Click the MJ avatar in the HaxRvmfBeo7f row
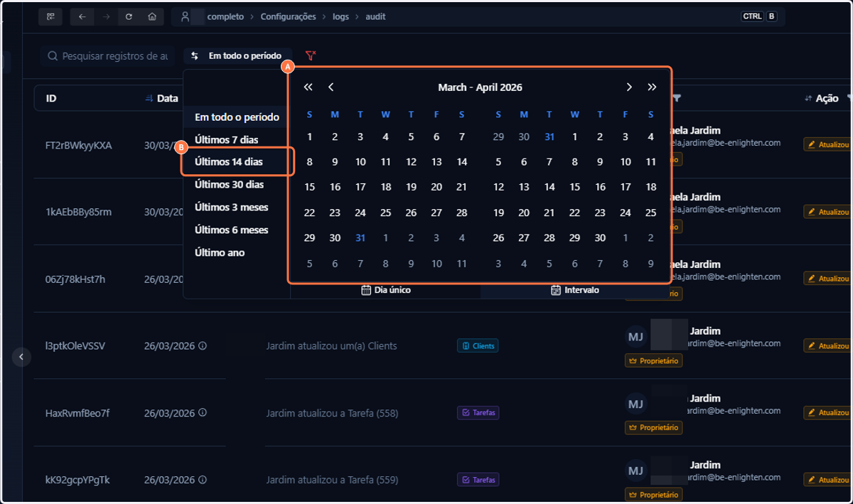This screenshot has width=853, height=504. coord(635,404)
